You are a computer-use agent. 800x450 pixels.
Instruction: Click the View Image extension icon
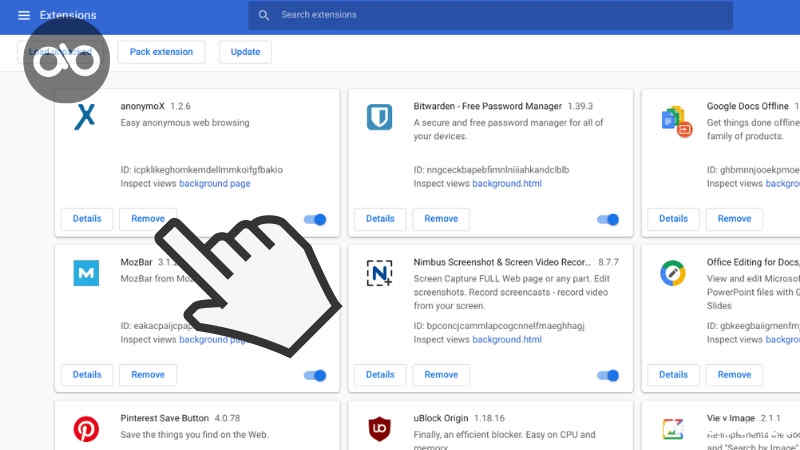click(x=672, y=429)
